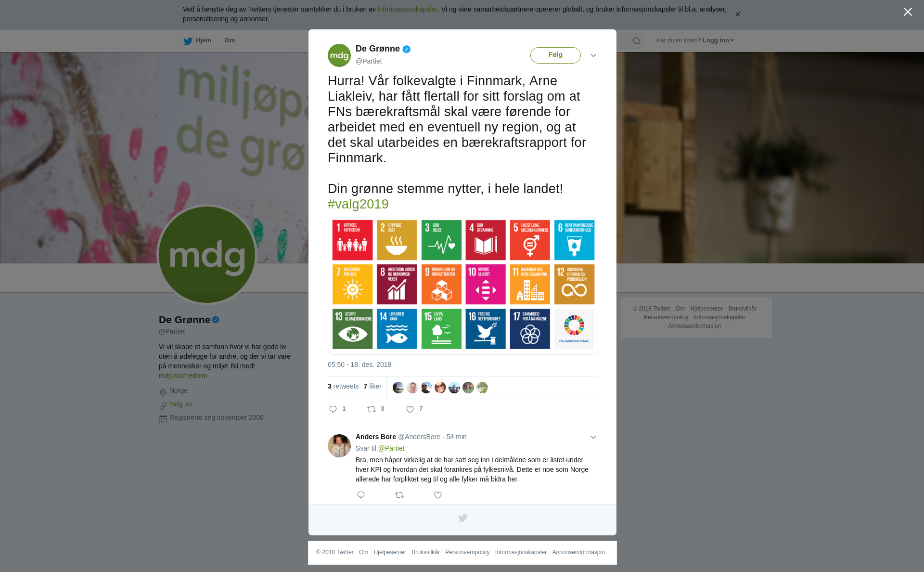Open the #valg2019 hashtag link
Screen dimensions: 924x572
(358, 204)
